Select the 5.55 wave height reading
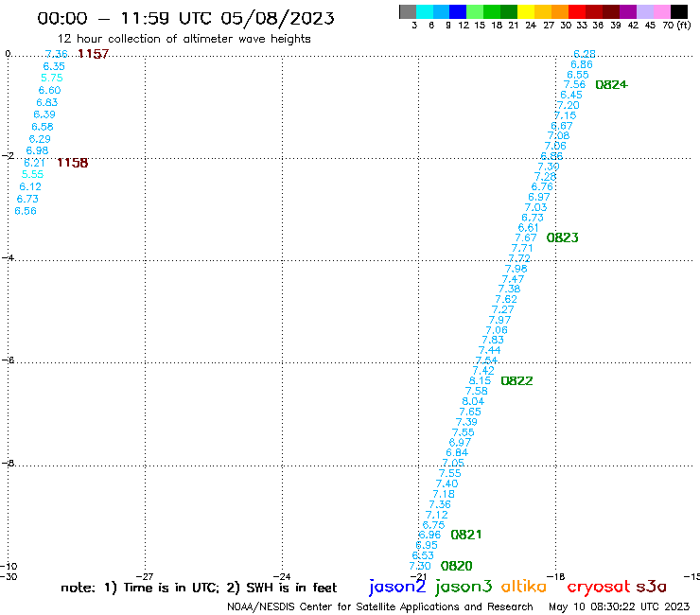700x615 pixels. [32, 175]
